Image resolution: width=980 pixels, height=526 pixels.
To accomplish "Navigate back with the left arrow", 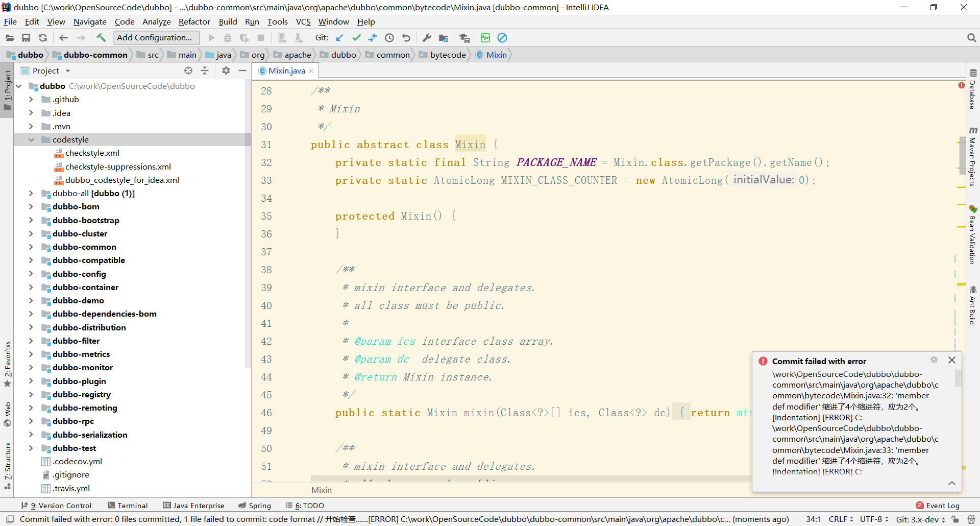I will point(63,38).
